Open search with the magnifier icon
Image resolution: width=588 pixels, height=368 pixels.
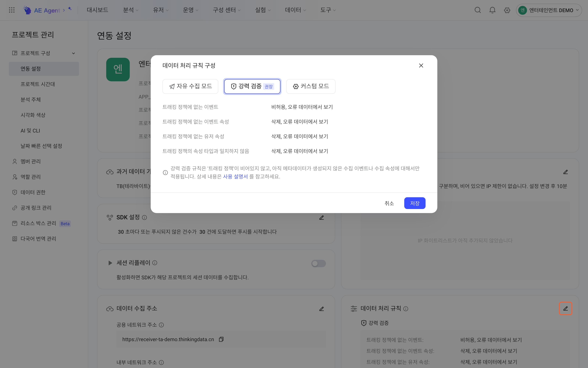click(x=478, y=10)
